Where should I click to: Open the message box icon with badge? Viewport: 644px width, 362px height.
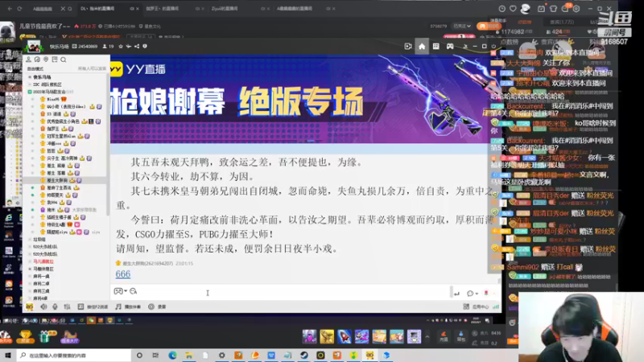[565, 9]
